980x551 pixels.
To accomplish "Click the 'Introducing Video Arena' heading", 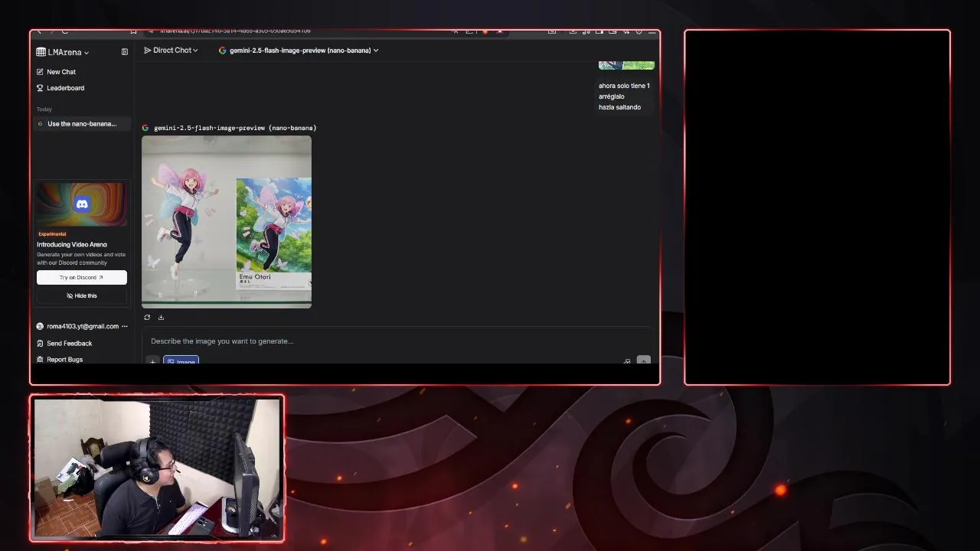I will pos(72,244).
